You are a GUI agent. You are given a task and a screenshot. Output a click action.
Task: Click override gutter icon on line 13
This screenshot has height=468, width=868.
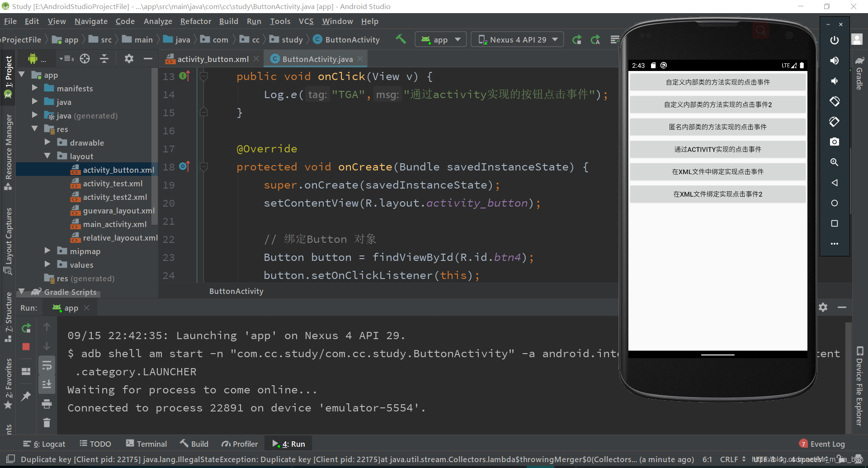pos(184,76)
